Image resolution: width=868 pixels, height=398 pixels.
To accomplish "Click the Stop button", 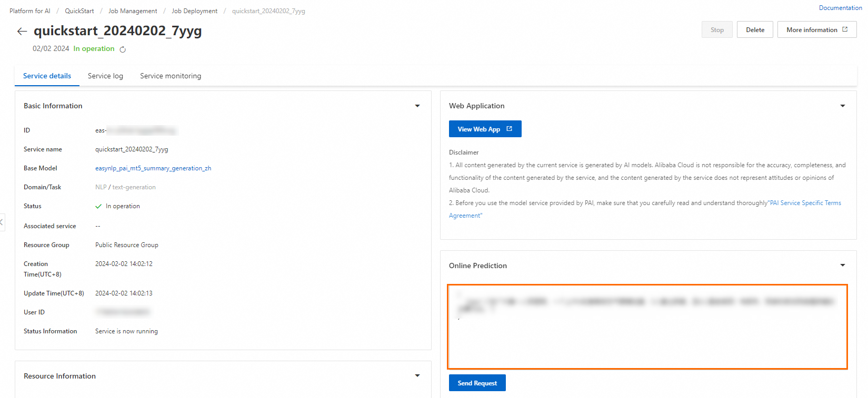I will pyautogui.click(x=717, y=29).
